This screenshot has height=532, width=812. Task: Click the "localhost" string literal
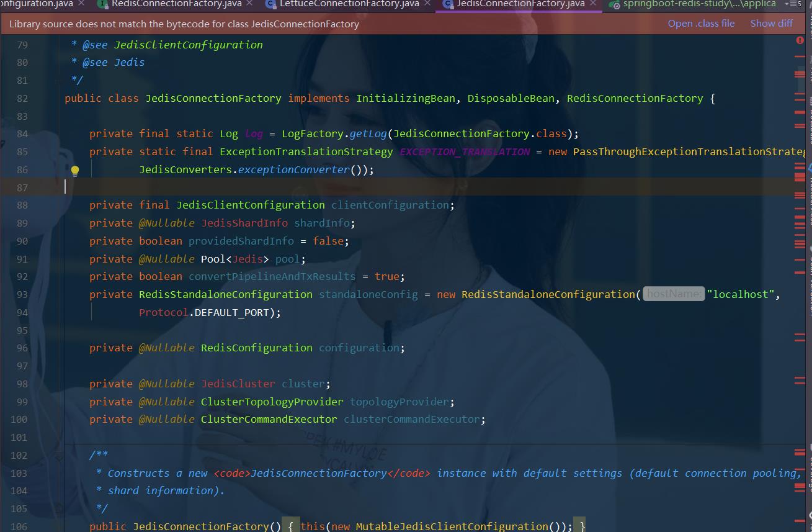click(x=741, y=294)
